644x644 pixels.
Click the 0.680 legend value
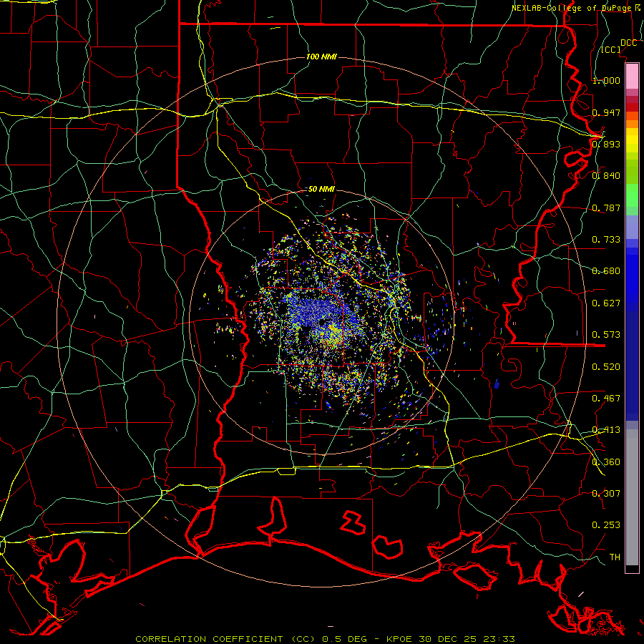coord(606,271)
